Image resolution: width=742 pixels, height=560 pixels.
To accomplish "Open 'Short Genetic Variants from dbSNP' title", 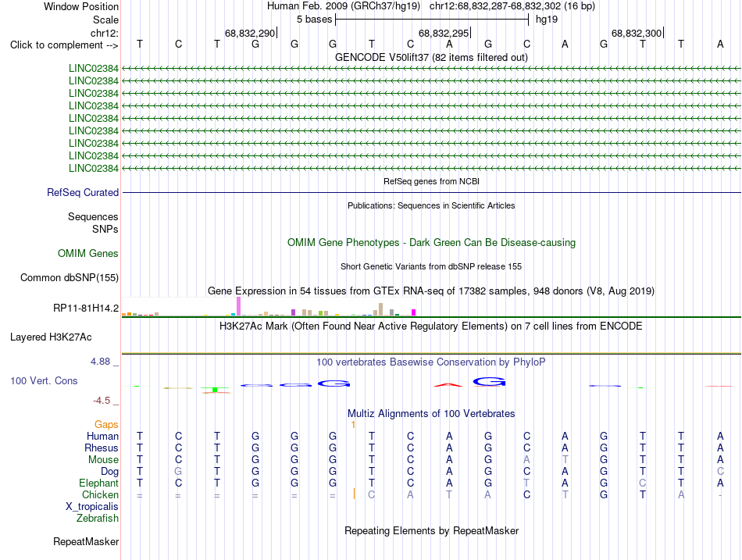I will click(x=431, y=266).
